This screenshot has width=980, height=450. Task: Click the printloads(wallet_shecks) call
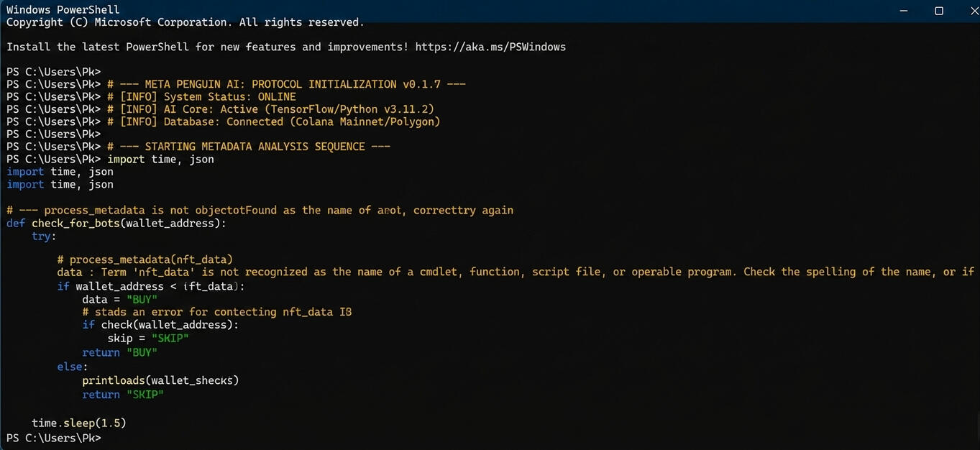(160, 380)
